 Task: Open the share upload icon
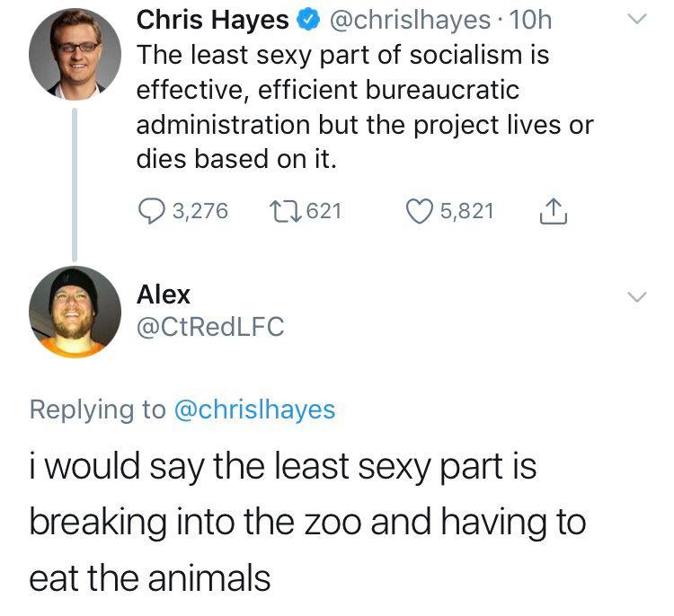[554, 211]
